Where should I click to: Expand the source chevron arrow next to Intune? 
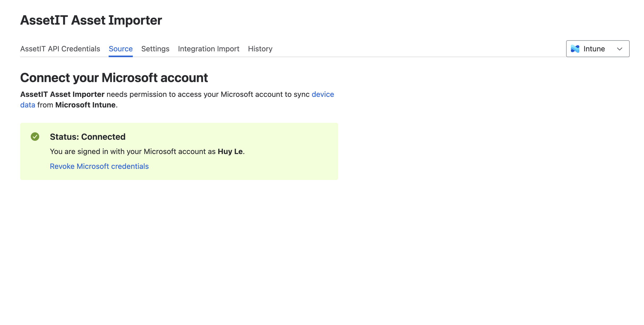click(619, 49)
